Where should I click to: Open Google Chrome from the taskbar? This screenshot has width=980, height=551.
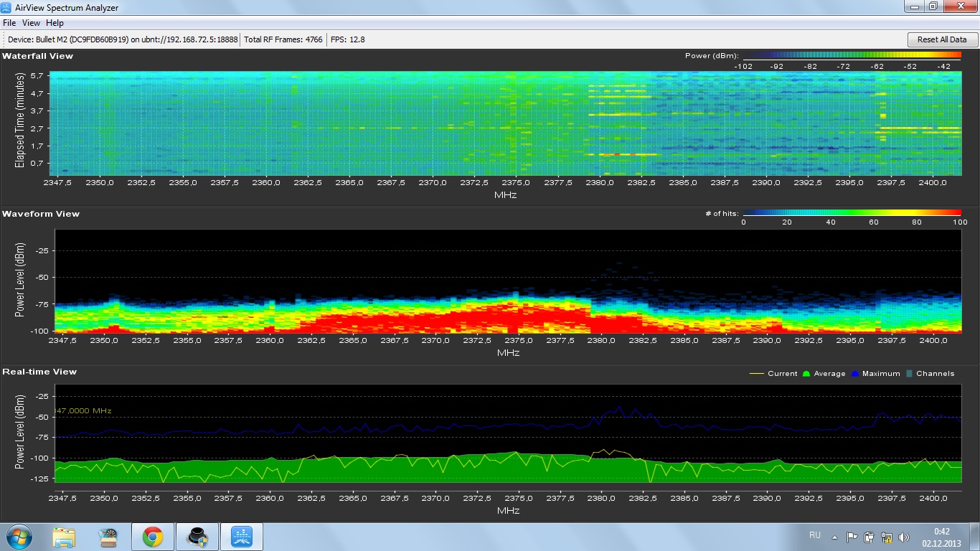pos(152,537)
